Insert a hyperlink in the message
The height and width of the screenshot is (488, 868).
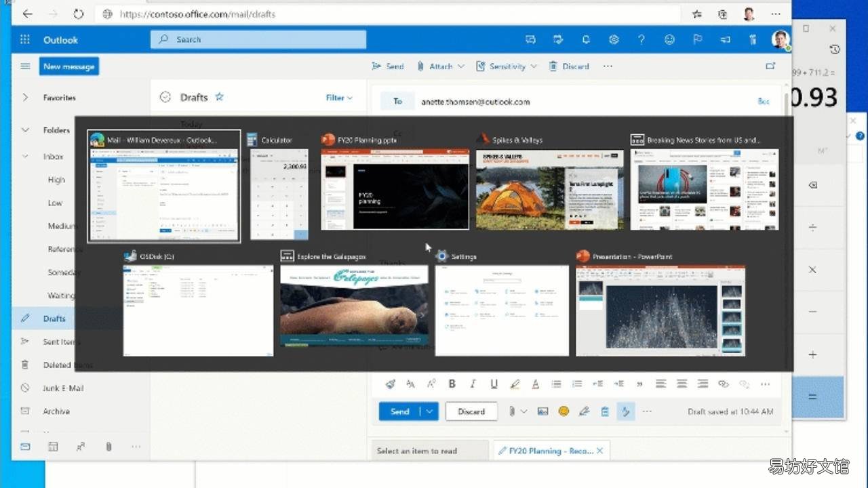724,384
